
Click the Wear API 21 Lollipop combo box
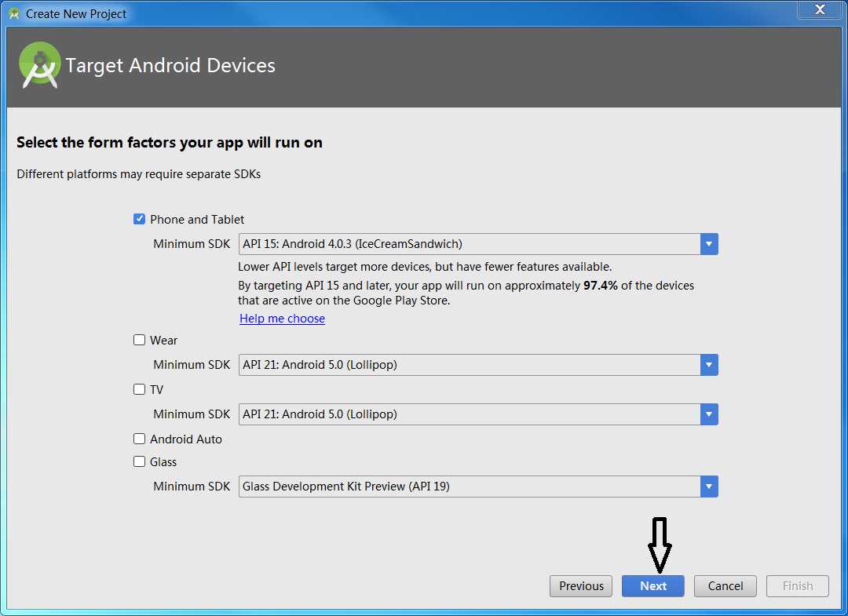478,365
